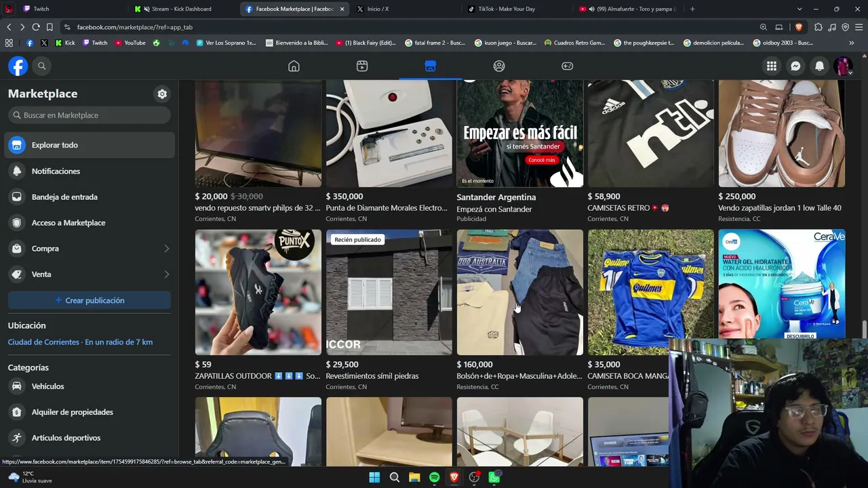Open the CAMISETAS RETRO listing
The height and width of the screenshot is (488, 868).
pos(650,152)
